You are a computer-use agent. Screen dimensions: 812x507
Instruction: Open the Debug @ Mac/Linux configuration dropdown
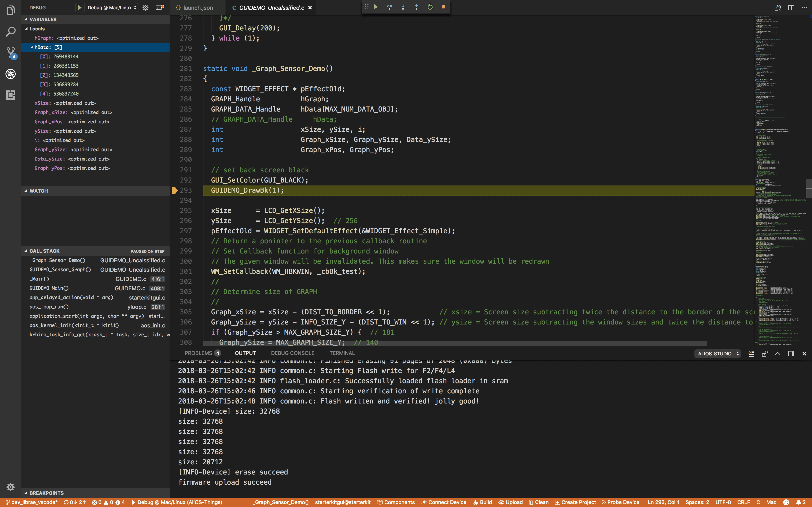[112, 7]
